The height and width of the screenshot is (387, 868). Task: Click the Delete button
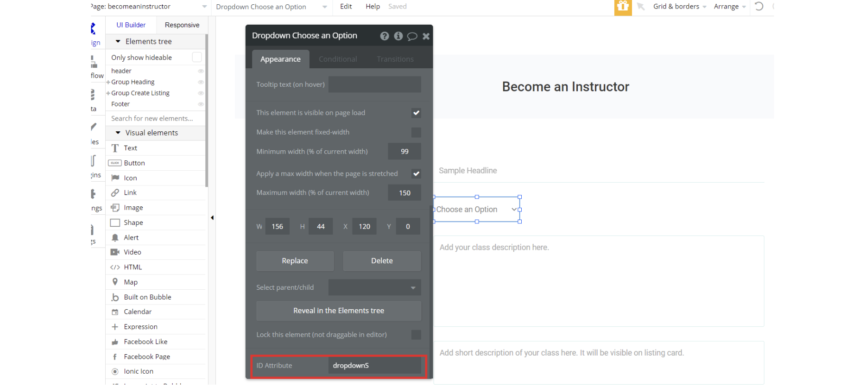click(x=382, y=261)
